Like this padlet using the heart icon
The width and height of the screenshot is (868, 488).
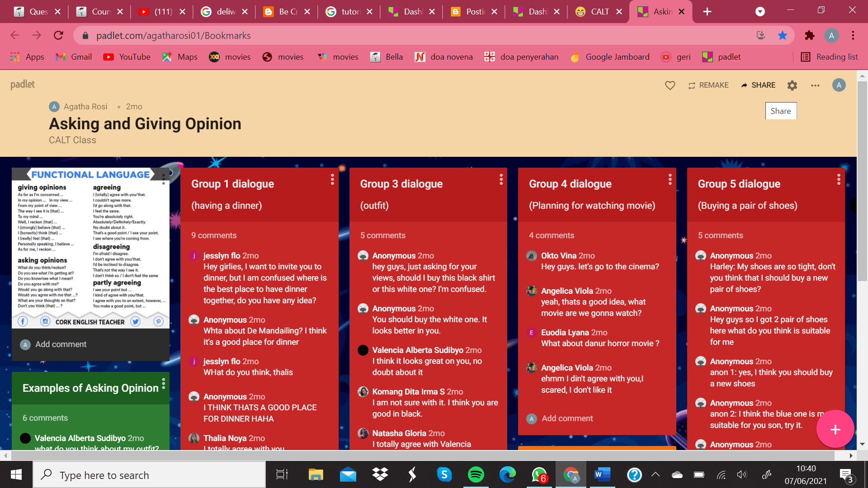point(670,85)
